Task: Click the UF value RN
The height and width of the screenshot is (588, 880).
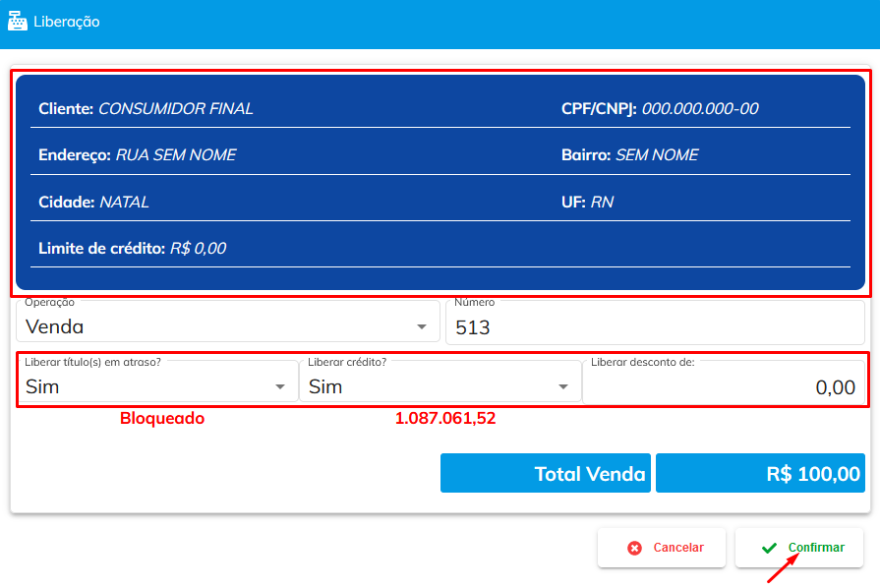Action: [x=602, y=202]
